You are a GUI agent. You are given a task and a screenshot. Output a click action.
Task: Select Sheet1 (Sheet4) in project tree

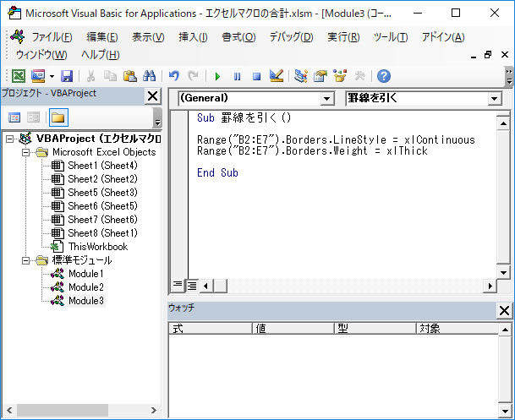click(x=102, y=166)
